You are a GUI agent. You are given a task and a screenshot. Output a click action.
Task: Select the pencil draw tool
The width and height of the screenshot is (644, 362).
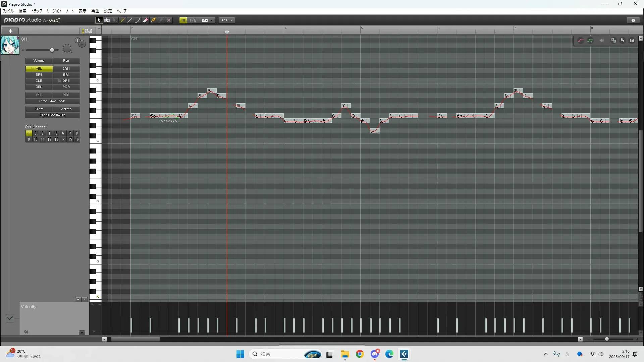coord(122,20)
